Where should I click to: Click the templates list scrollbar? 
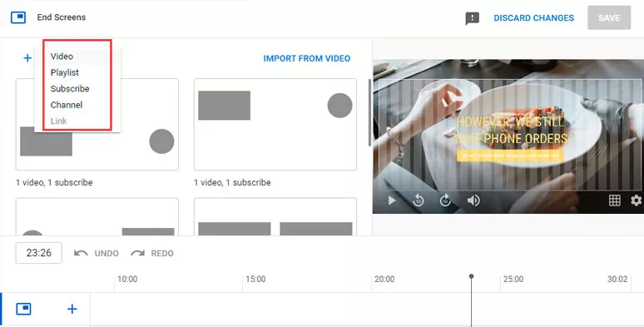(369, 112)
